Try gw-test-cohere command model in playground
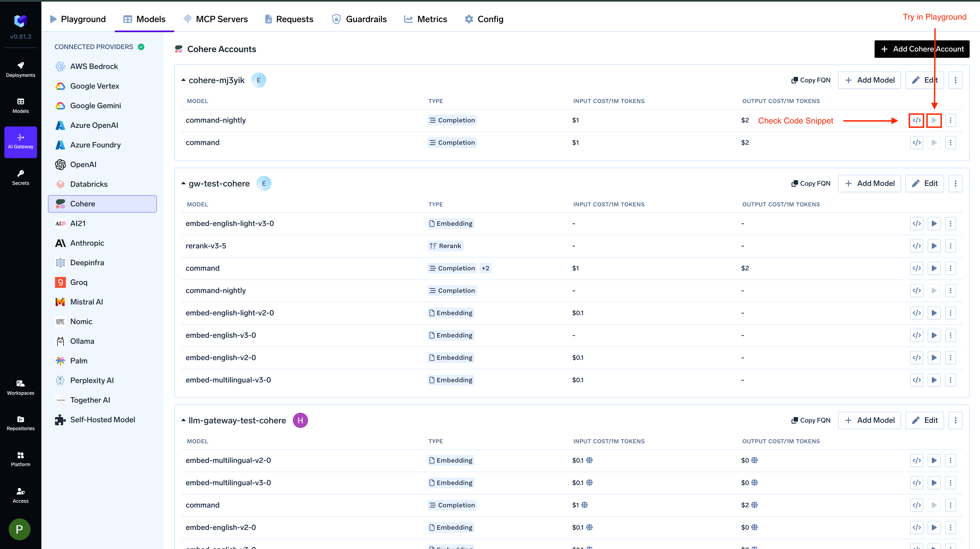The width and height of the screenshot is (980, 549). tap(934, 269)
